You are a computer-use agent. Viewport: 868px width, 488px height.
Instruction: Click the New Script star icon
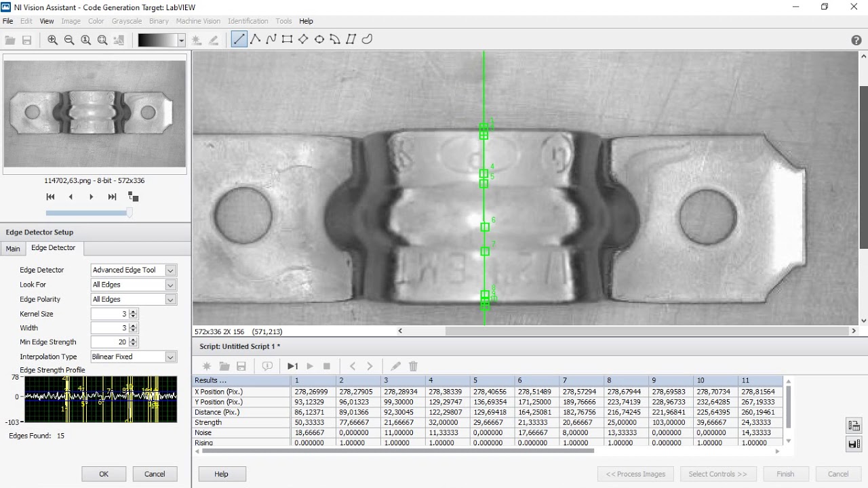click(207, 366)
